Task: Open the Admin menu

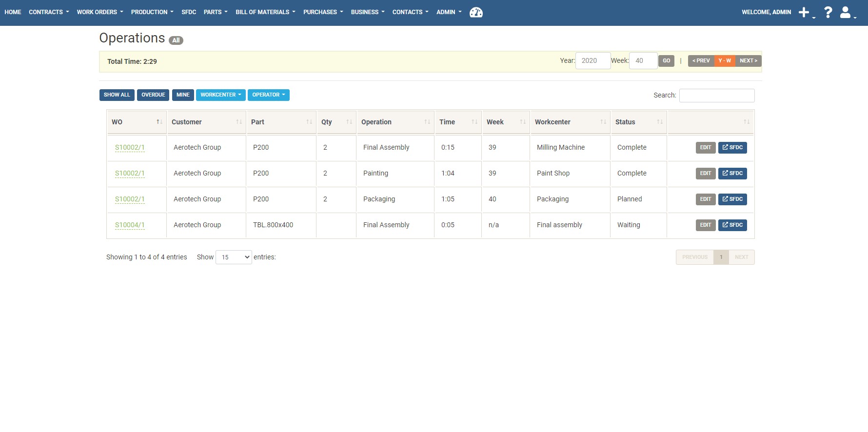Action: click(449, 12)
